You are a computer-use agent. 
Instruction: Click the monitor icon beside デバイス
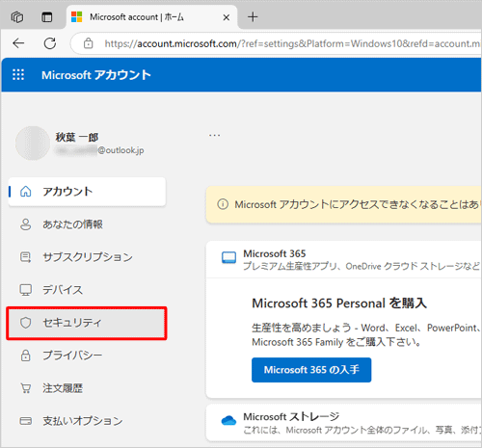[x=26, y=290]
